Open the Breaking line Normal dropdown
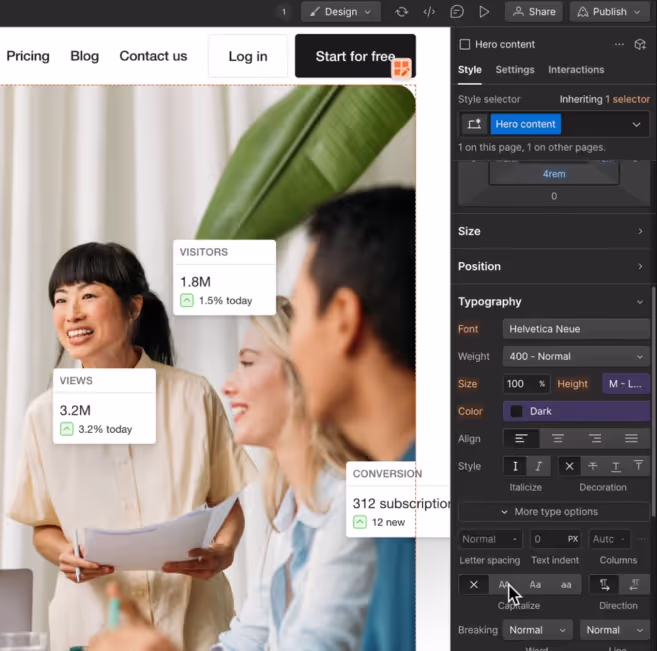 [x=615, y=630]
